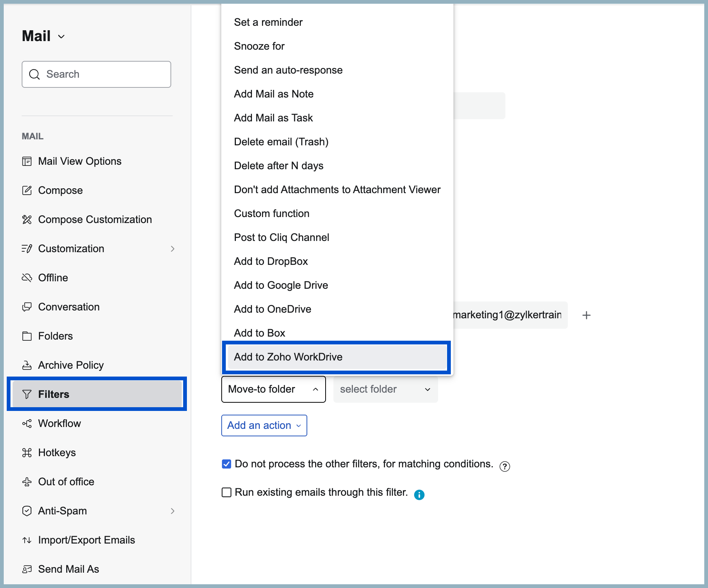Viewport: 708px width, 588px height.
Task: Click the Compose Customization tools icon
Action: click(27, 220)
